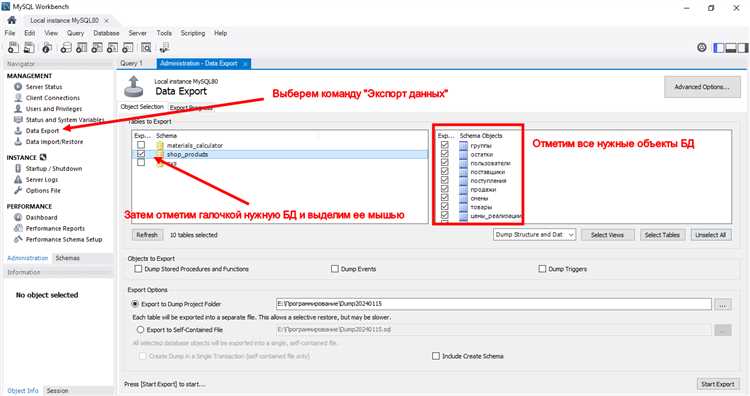The height and width of the screenshot is (396, 750).
Task: Open the Server menu
Action: [137, 33]
